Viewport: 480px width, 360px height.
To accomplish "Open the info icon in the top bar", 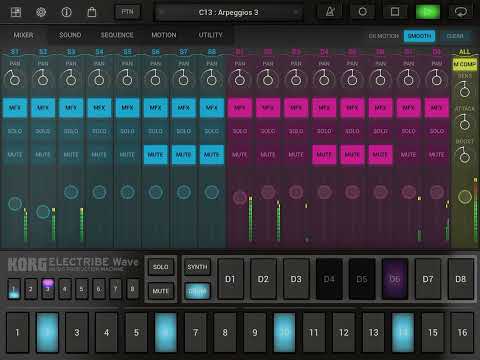I will click(x=66, y=12).
